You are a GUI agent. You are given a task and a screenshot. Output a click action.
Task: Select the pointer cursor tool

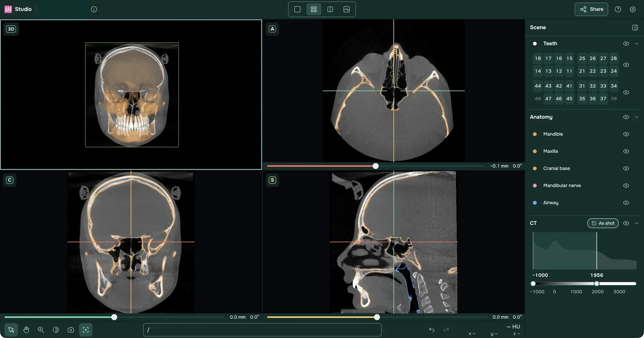click(11, 330)
